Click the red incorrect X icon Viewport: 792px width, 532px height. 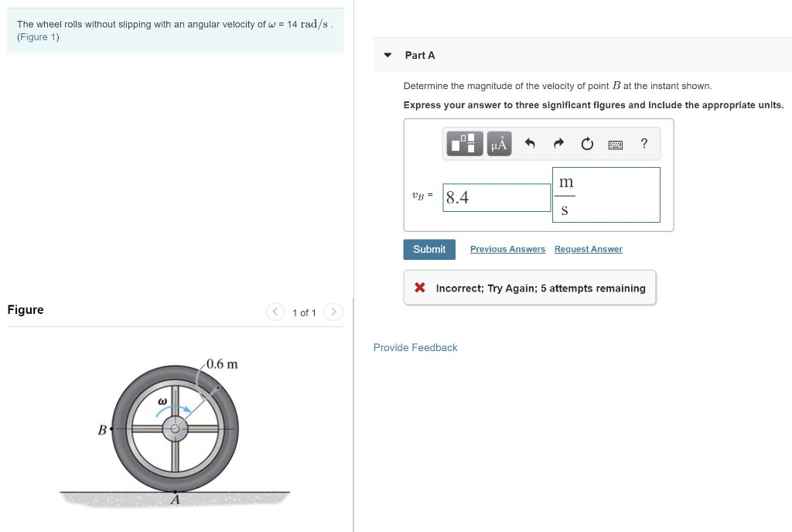[420, 288]
